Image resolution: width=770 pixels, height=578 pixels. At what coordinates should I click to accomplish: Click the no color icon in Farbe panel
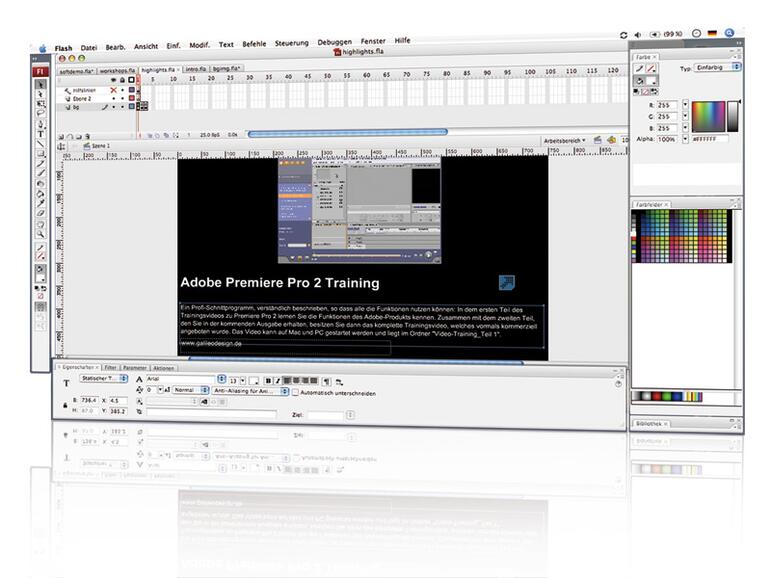[645, 92]
